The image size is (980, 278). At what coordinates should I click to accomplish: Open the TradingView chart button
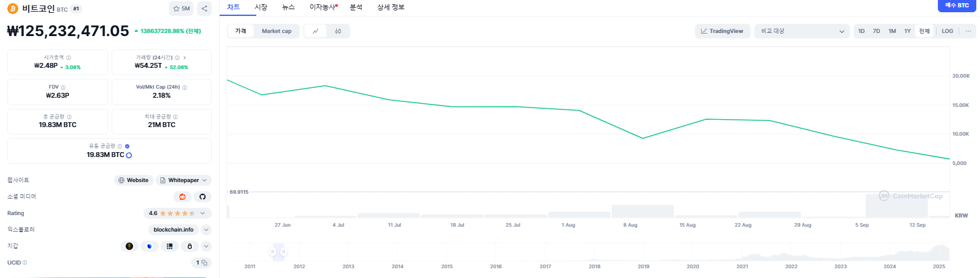[722, 31]
